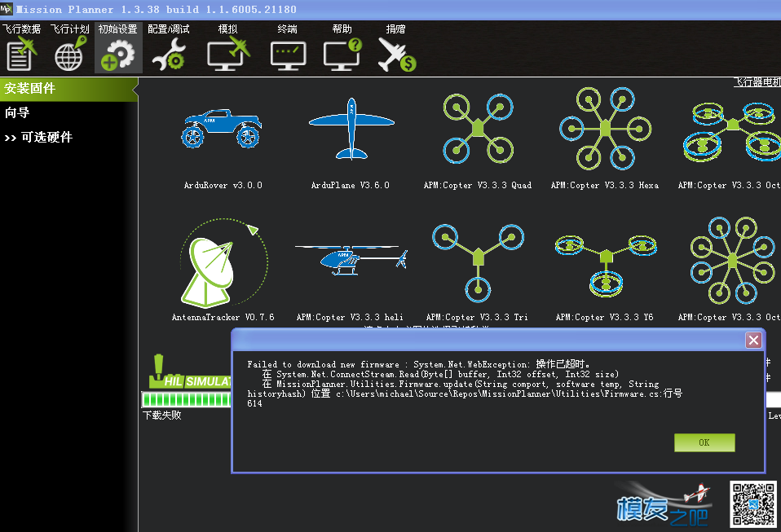Open the 模拟 simulation monitor icon

[x=228, y=55]
